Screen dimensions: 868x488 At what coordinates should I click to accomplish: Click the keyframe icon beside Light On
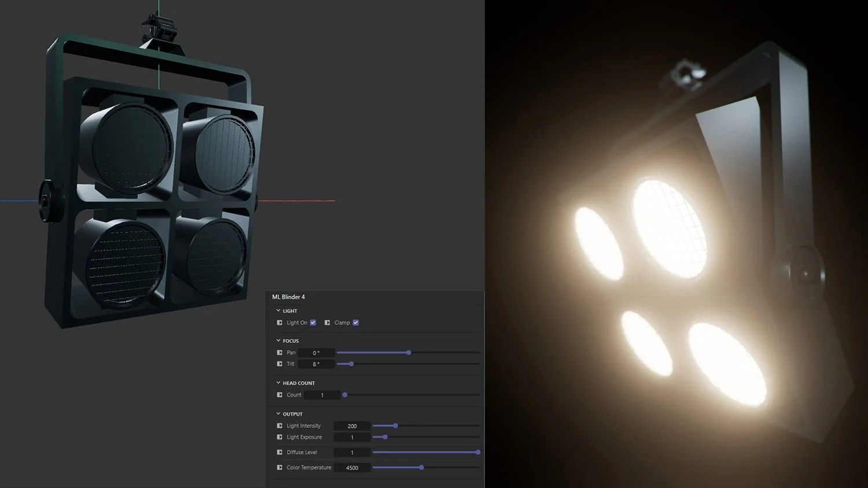tap(279, 323)
